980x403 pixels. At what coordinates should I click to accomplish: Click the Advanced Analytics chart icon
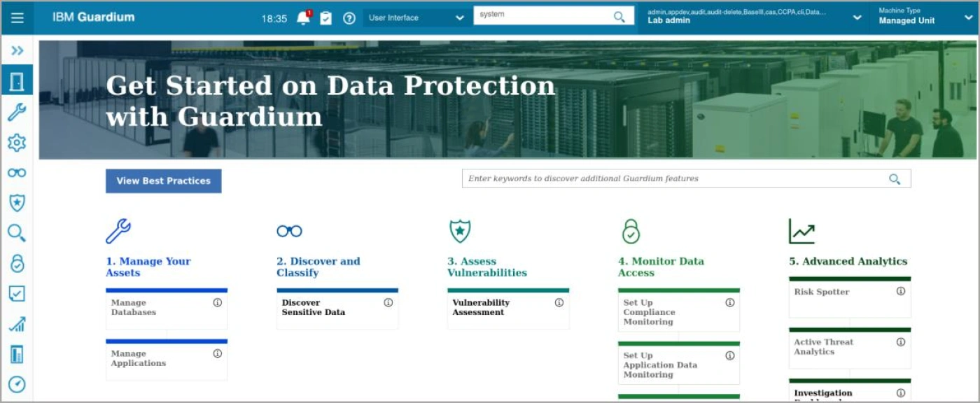coord(801,231)
